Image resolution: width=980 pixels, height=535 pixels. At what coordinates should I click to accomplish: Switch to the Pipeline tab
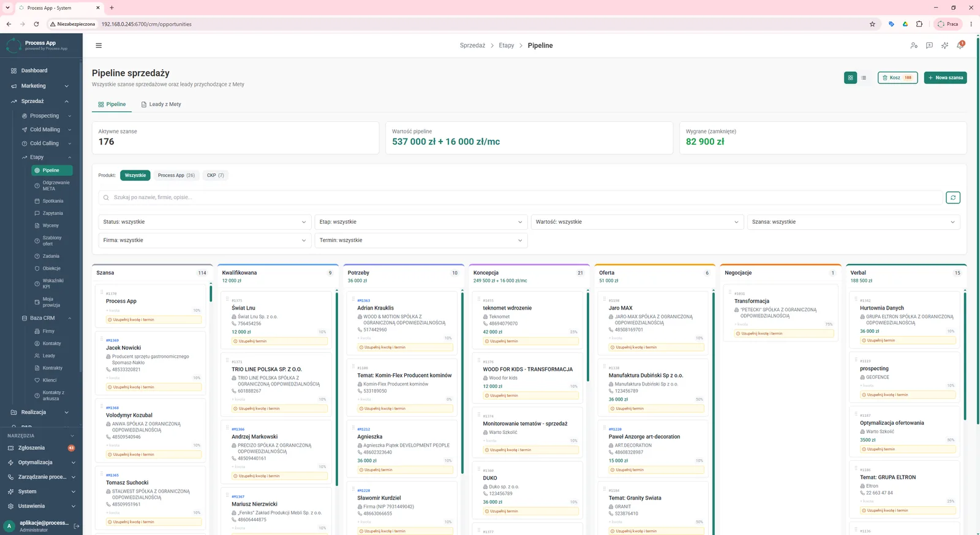click(x=112, y=104)
